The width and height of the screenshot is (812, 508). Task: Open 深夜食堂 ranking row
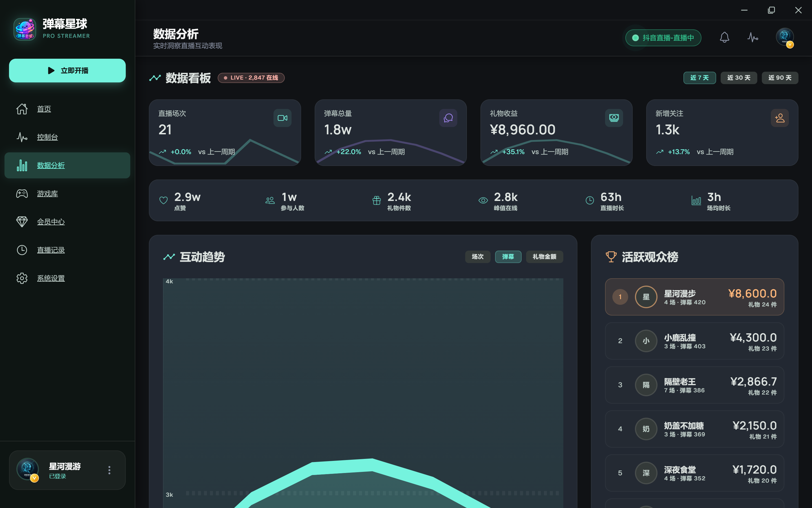(694, 473)
